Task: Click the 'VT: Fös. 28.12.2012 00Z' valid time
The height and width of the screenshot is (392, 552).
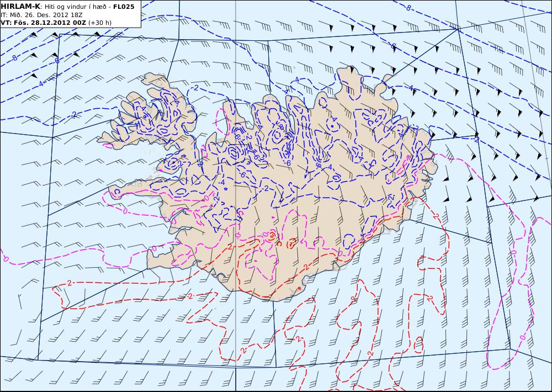Action: [43, 23]
